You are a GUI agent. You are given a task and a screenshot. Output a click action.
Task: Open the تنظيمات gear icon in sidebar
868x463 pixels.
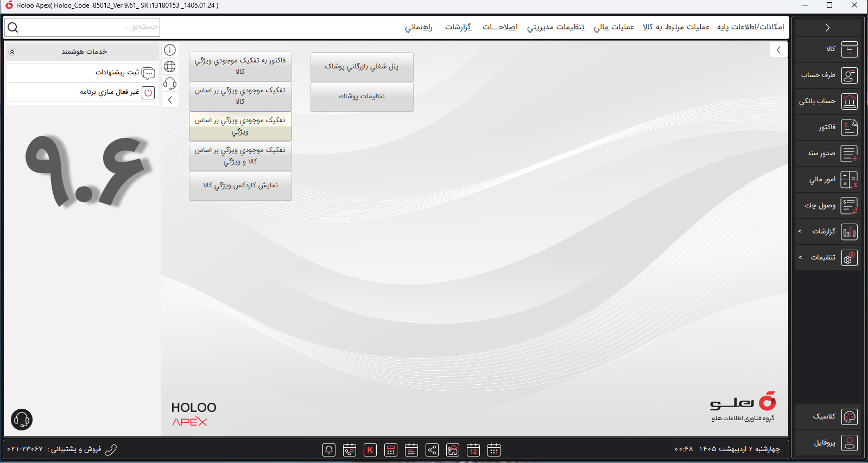[x=849, y=258]
